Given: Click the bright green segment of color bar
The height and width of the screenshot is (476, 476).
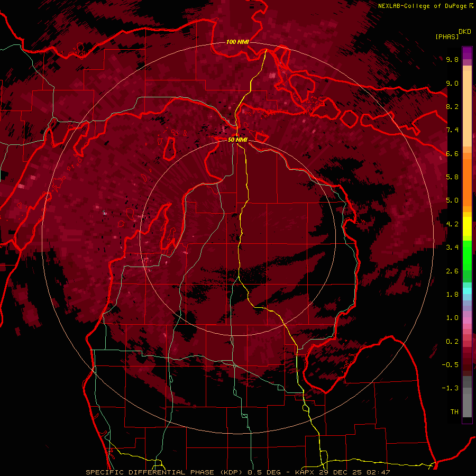Looking at the screenshot, I should 467,255.
